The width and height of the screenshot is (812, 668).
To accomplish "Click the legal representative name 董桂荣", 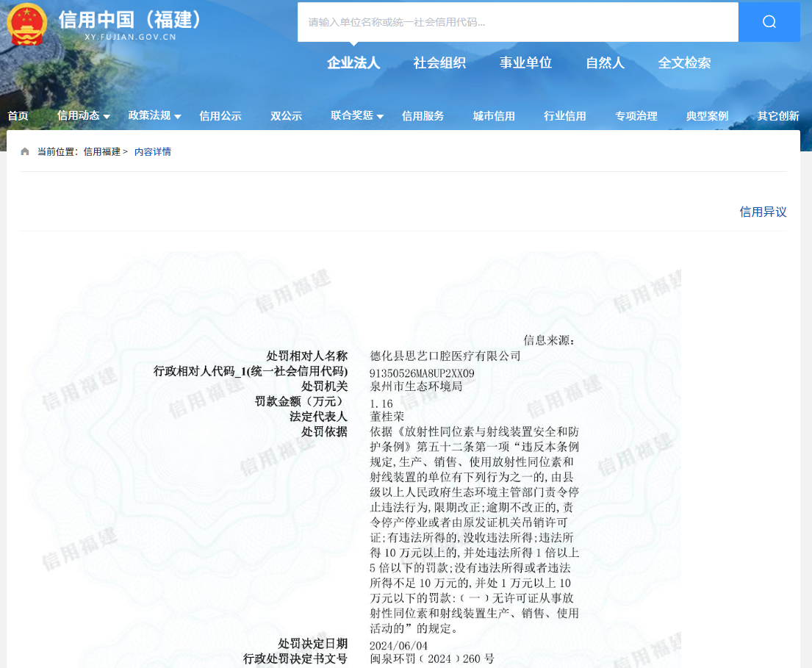I will click(x=387, y=417).
